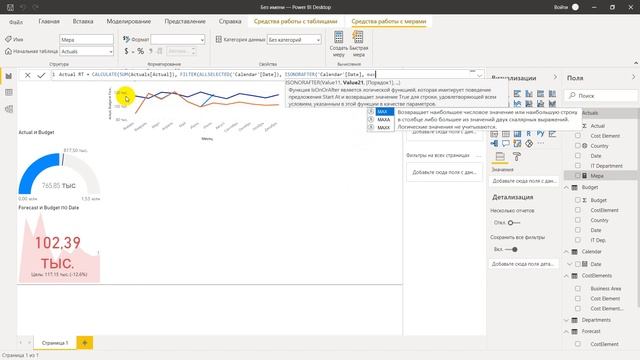Select the Q&A speech bubble visual icon
The width and height of the screenshot is (640, 360).
(506, 143)
